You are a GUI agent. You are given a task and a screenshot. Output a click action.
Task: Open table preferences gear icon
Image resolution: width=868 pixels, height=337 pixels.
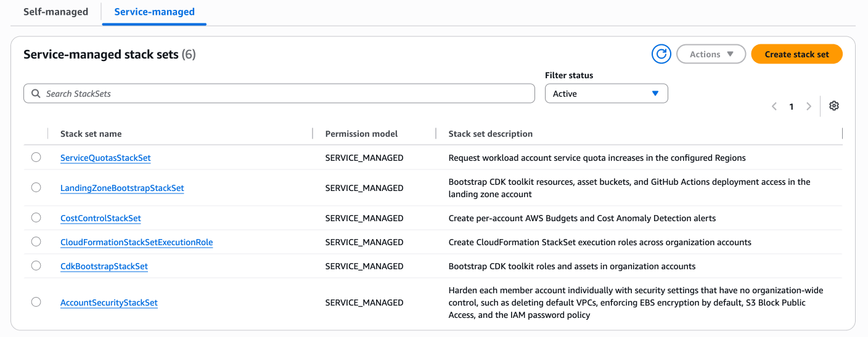click(x=834, y=106)
